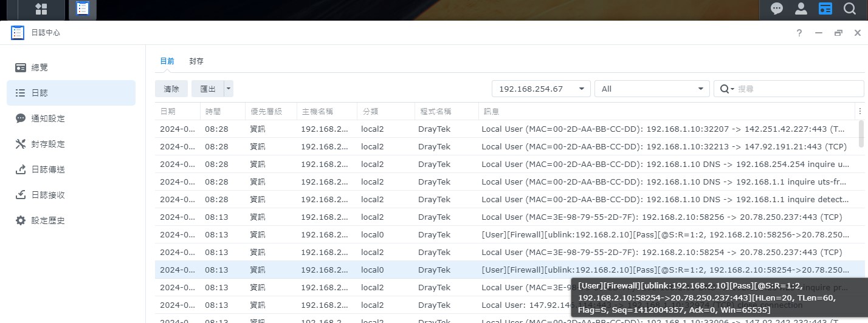Open the user account options icon
The height and width of the screenshot is (323, 868).
801,8
